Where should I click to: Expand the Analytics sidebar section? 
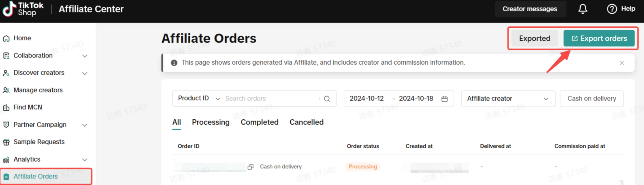click(84, 160)
